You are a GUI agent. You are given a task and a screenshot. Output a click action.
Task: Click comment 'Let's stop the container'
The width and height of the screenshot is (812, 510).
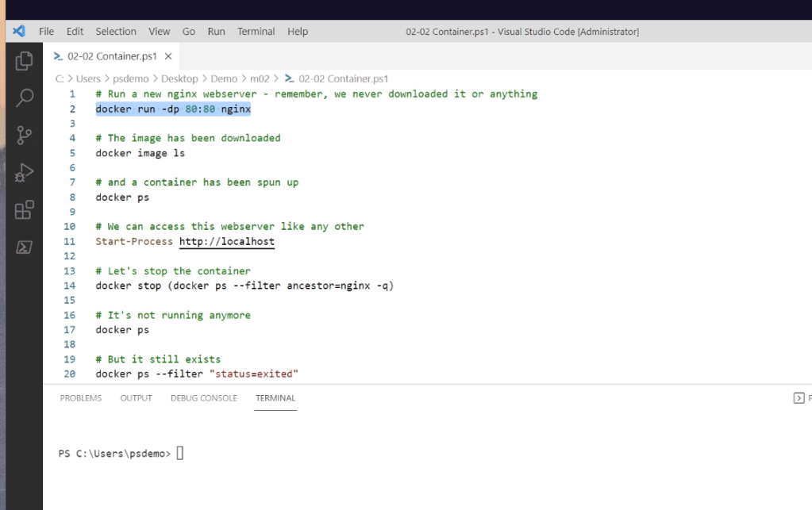(173, 271)
